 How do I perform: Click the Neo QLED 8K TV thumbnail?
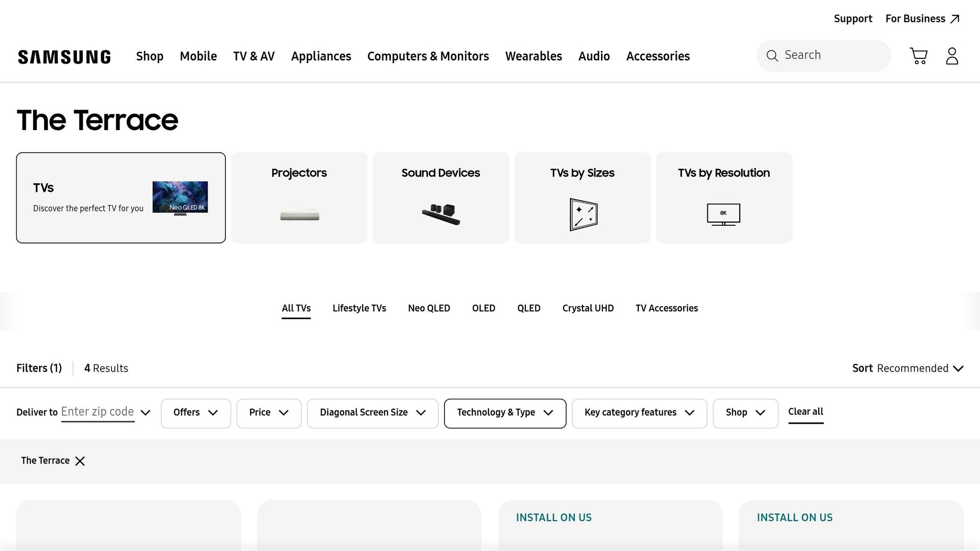click(x=180, y=198)
